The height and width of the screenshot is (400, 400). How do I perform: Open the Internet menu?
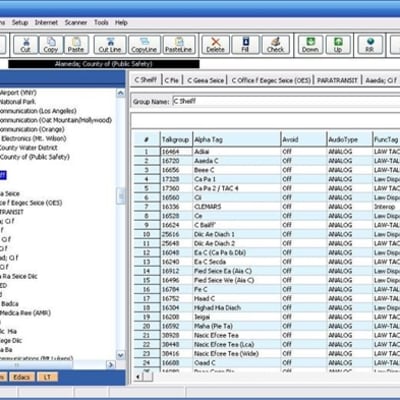tap(46, 23)
